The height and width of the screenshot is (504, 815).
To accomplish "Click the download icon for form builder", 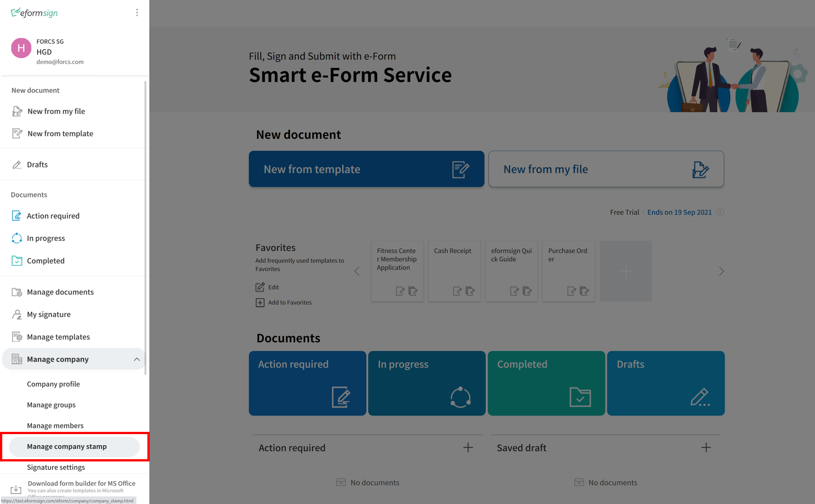I will 16,489.
